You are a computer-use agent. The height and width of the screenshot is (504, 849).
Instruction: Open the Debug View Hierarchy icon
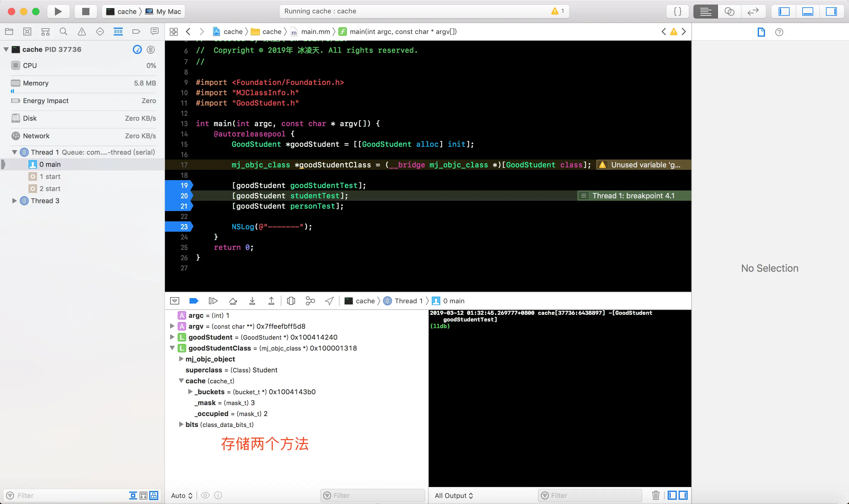point(291,301)
